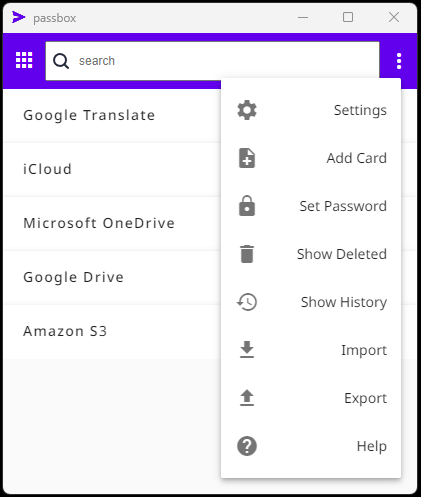Select Show Deleted menu option
The image size is (421, 497).
tap(311, 254)
